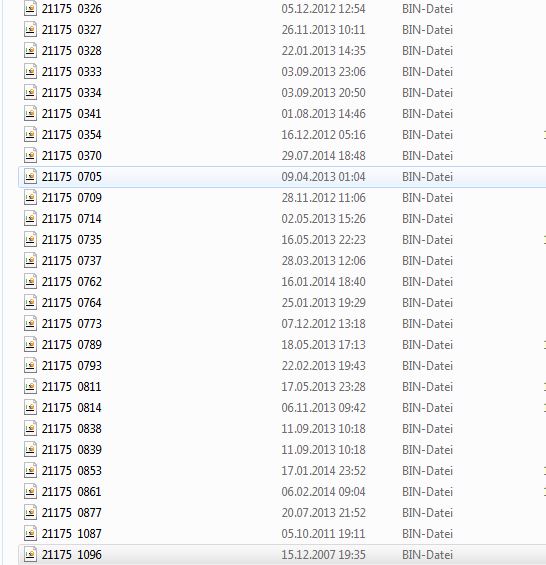Viewport: 546px width, 565px height.
Task: Click date 22.02.2013 19:43
Action: coord(323,365)
